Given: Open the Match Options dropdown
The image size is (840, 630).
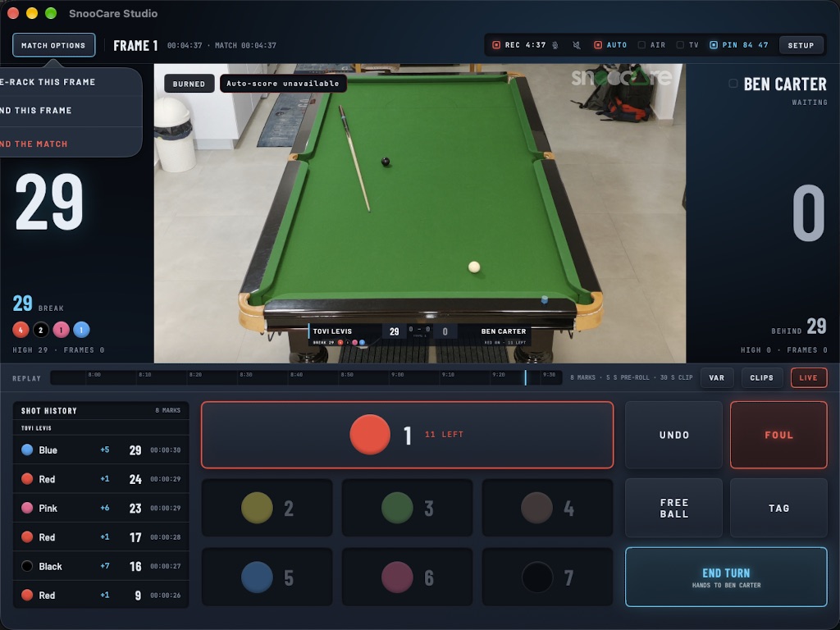Looking at the screenshot, I should 53,45.
